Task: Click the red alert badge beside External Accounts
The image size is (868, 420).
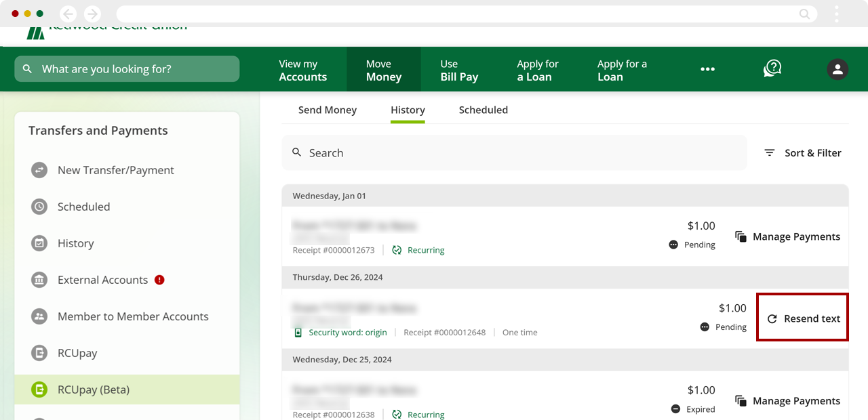Action: [159, 279]
